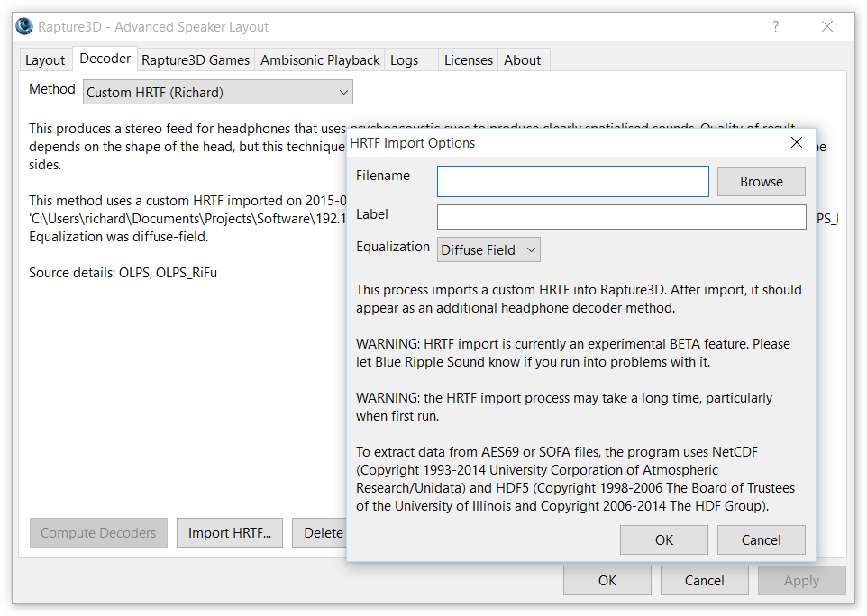Image resolution: width=867 pixels, height=616 pixels.
Task: Click the help question mark button
Action: coord(776,26)
